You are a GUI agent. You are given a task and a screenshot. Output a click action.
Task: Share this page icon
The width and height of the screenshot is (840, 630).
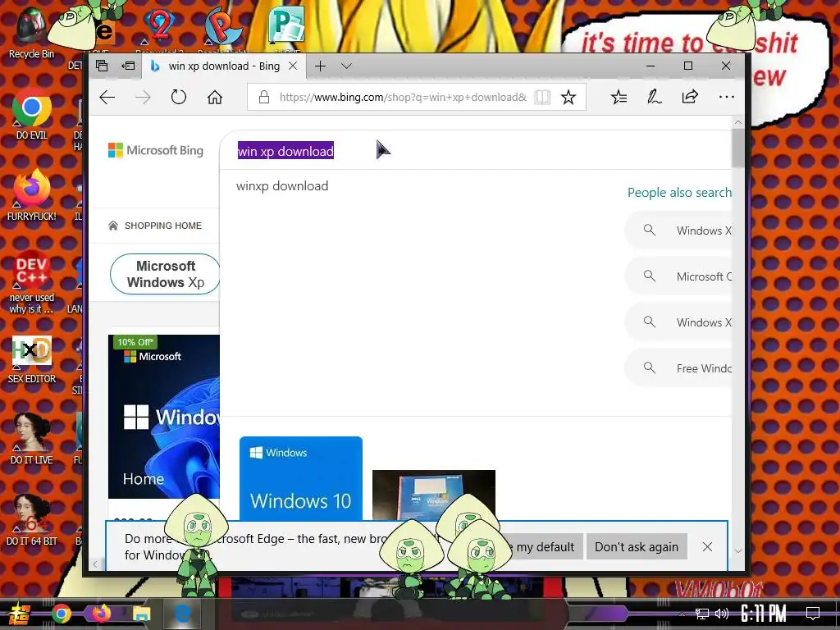click(689, 97)
